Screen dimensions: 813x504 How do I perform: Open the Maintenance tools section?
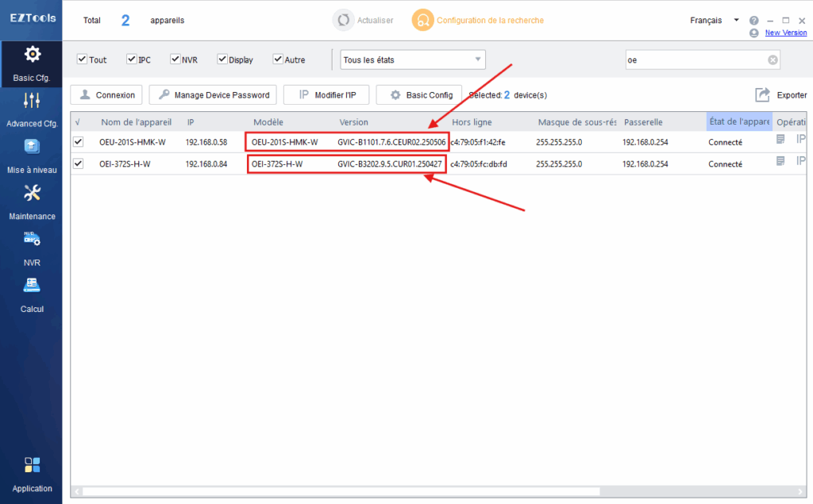click(x=32, y=202)
